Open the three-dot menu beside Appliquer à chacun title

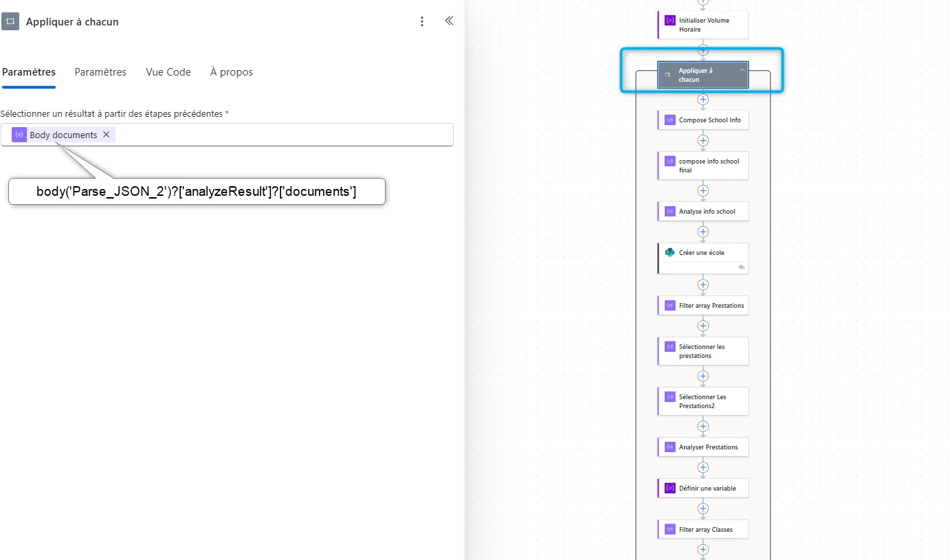422,21
